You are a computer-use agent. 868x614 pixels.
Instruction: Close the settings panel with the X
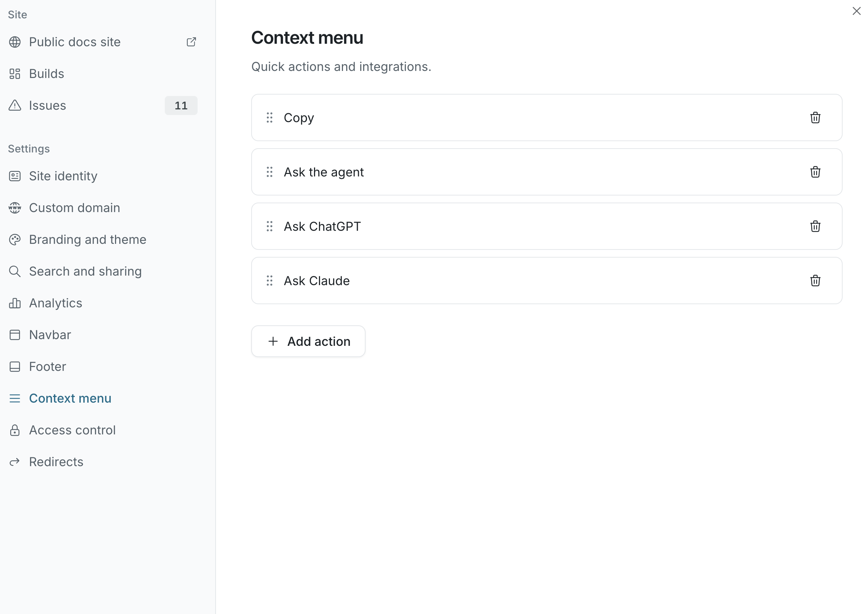point(856,11)
